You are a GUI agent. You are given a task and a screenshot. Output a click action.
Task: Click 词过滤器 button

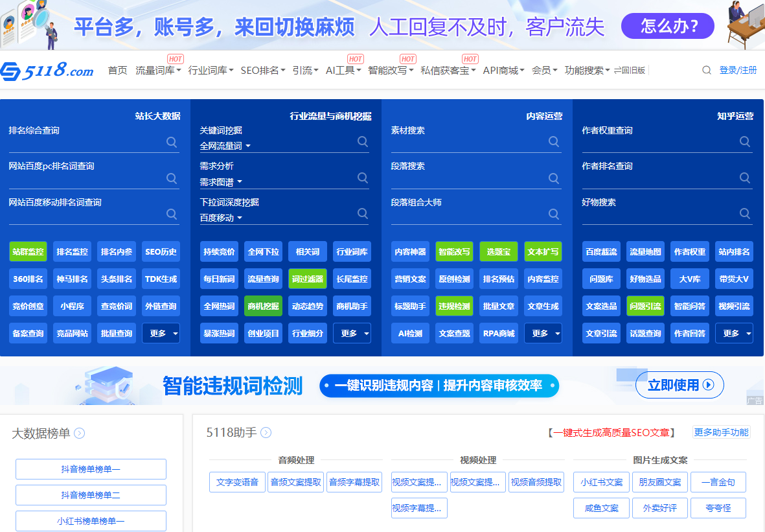[x=308, y=279]
